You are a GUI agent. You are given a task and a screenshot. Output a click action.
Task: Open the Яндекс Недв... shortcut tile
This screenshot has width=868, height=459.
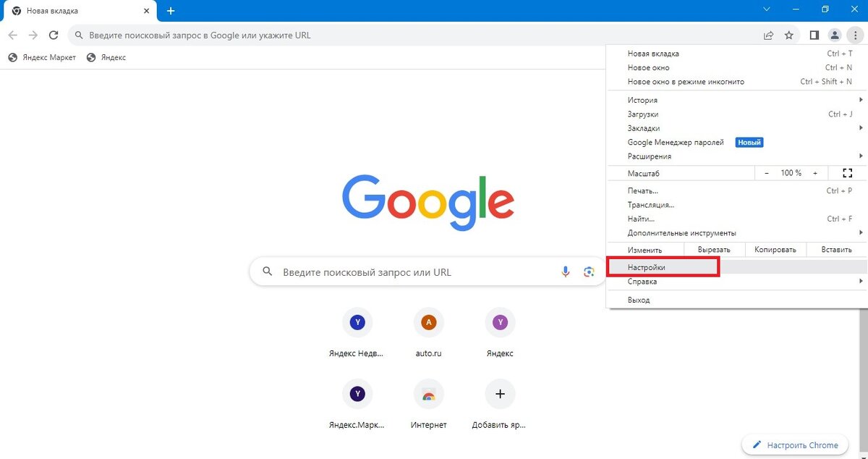point(357,334)
